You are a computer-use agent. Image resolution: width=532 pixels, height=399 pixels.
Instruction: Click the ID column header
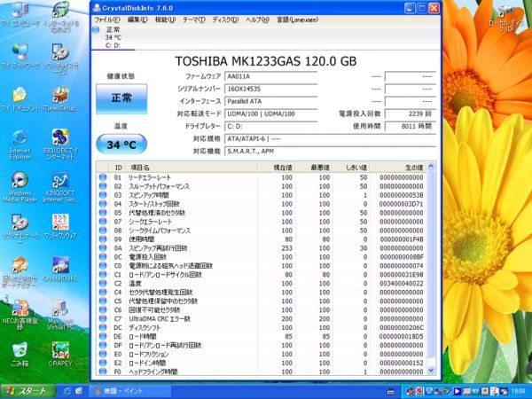pyautogui.click(x=118, y=168)
